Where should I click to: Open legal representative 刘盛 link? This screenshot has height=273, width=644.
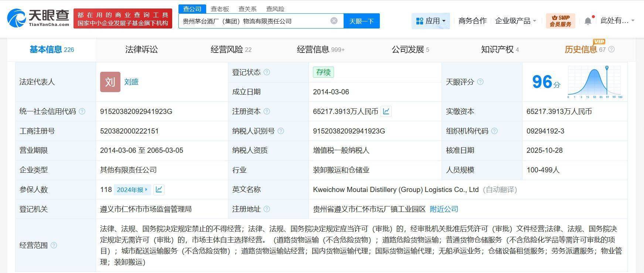(x=131, y=82)
